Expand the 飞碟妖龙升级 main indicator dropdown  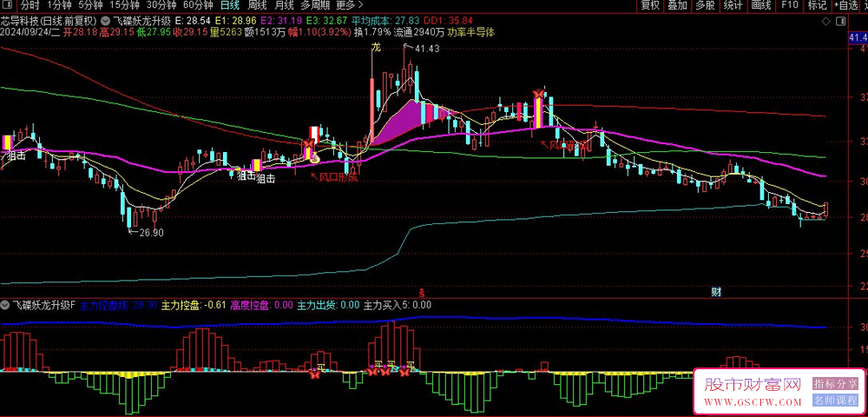(105, 20)
